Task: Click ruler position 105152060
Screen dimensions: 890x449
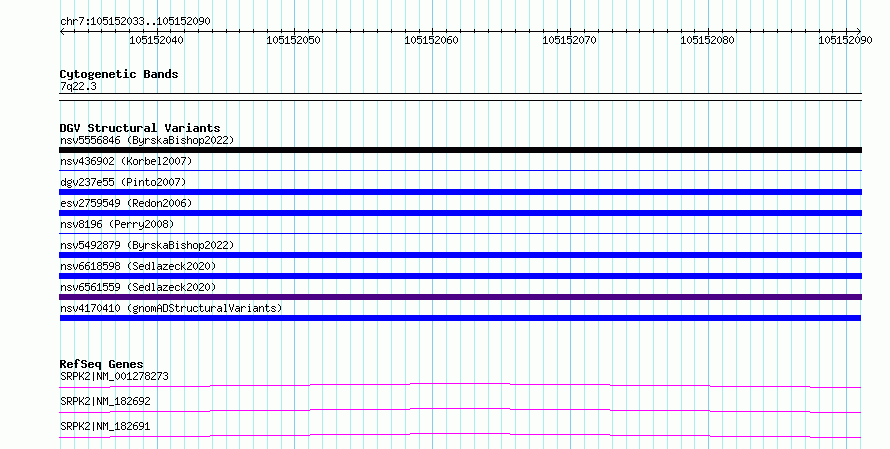Action: coord(431,40)
